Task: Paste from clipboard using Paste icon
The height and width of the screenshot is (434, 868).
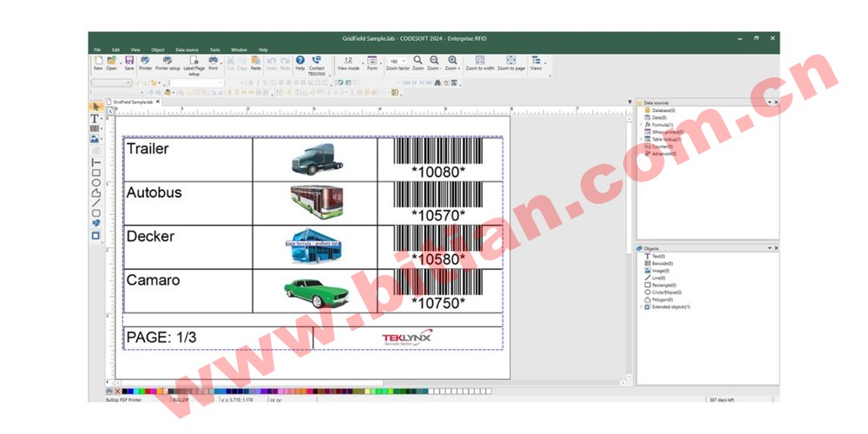Action: coord(256,63)
